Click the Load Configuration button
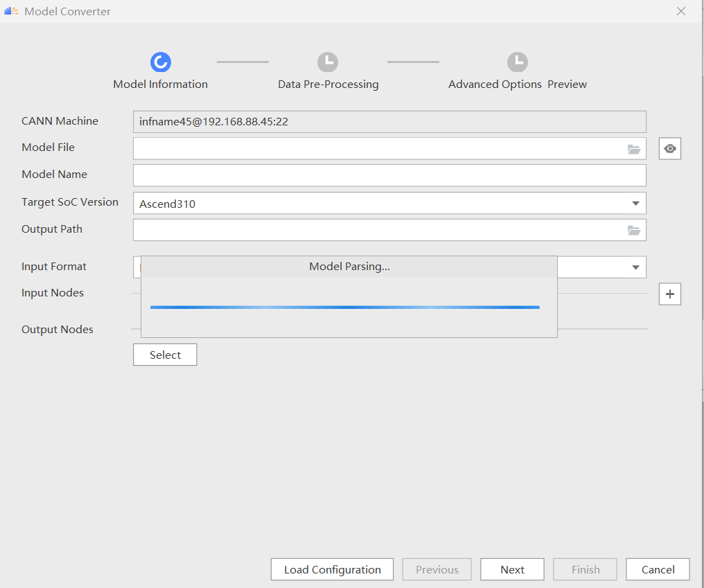 coord(332,569)
